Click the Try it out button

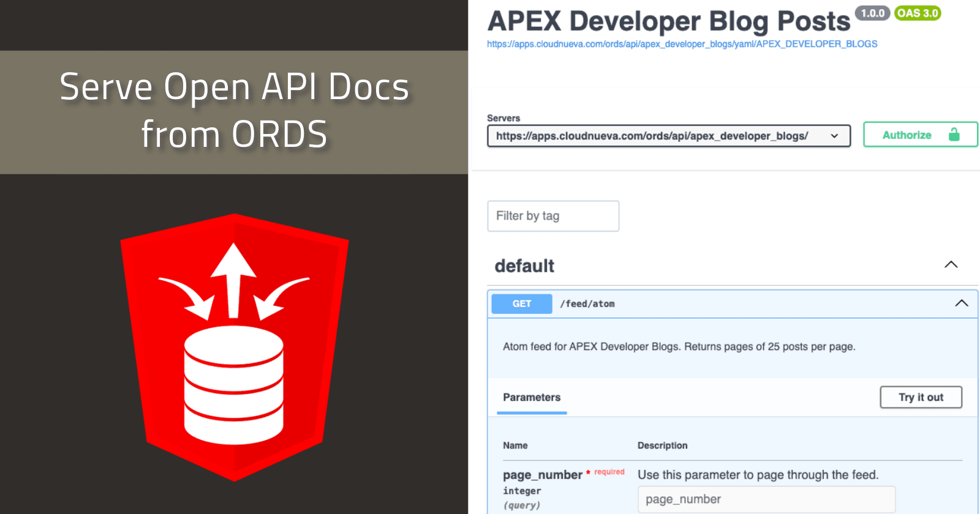921,397
